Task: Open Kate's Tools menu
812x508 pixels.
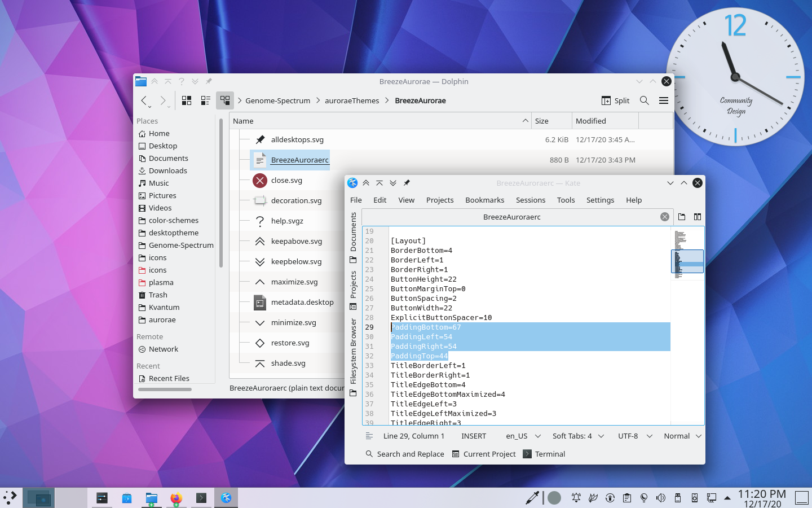Action: (566, 200)
